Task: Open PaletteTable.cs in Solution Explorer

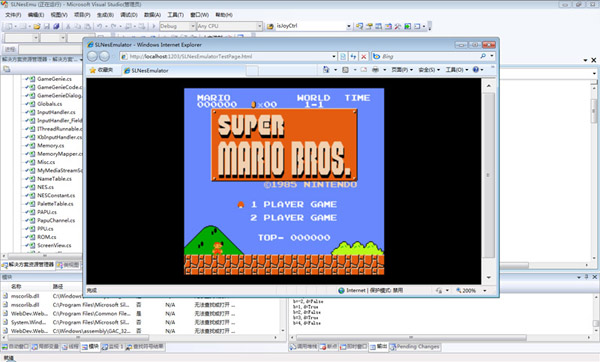Action: coord(55,204)
